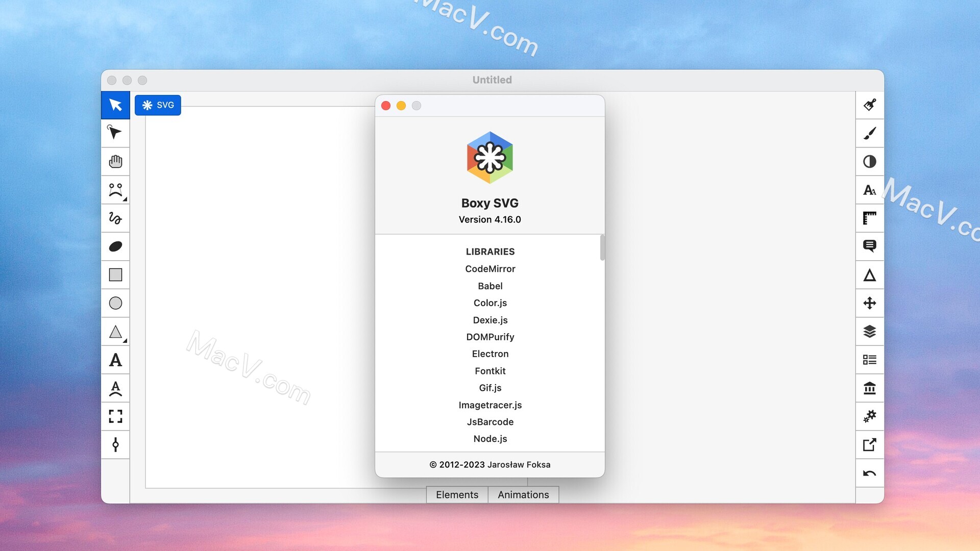Viewport: 980px width, 551px height.
Task: Click the libraries list scrollbar thumb
Action: [x=602, y=247]
